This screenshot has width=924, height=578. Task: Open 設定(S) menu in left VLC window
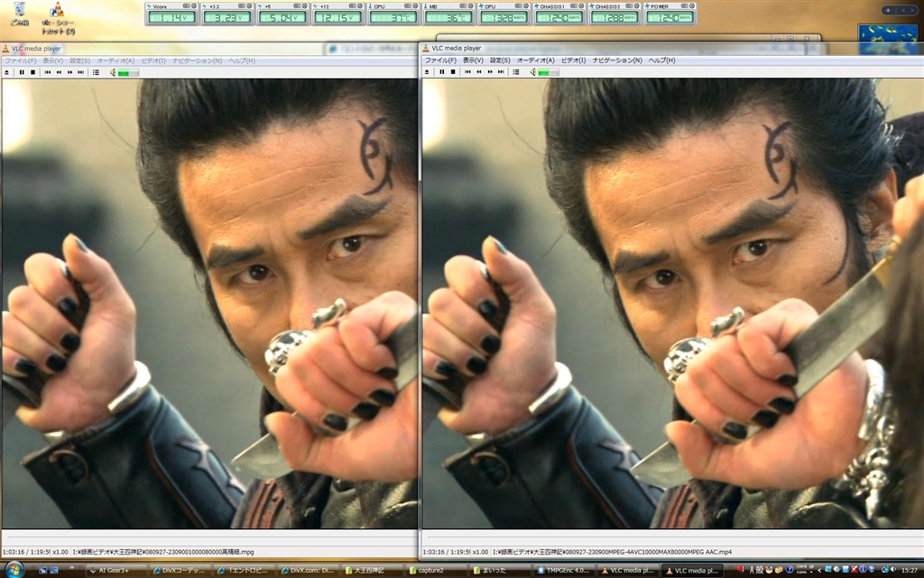click(79, 61)
